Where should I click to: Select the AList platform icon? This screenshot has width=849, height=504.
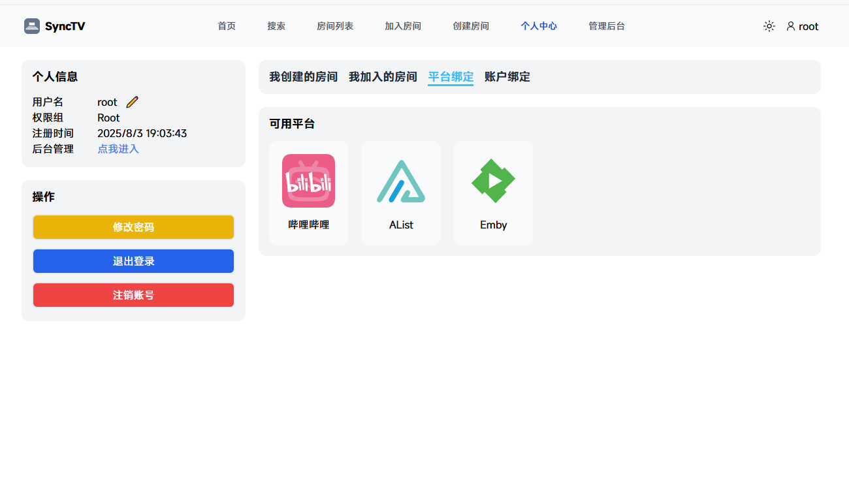coord(401,181)
